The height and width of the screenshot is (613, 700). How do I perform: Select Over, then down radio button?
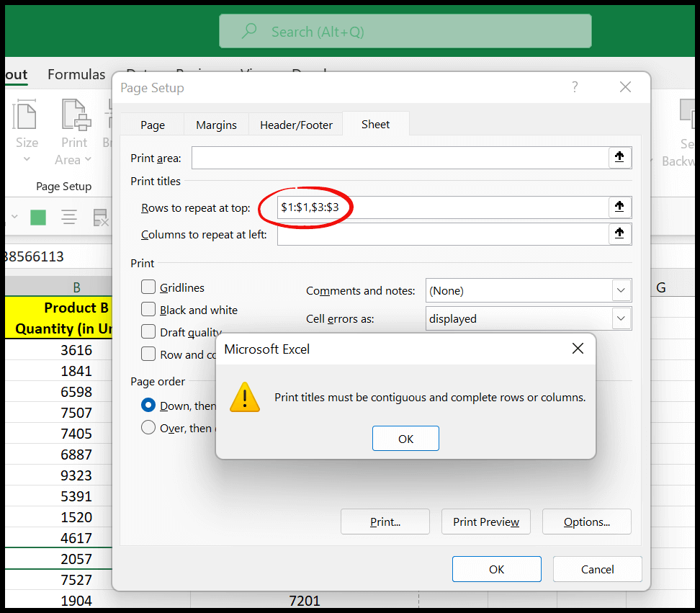click(148, 427)
